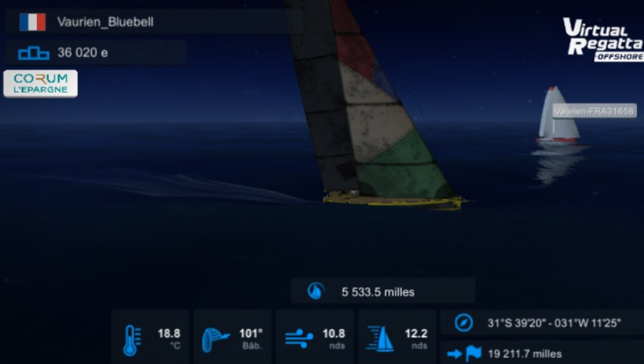The width and height of the screenshot is (644, 364).
Task: Click the 5 533.5 milles distance panel
Action: [x=383, y=291]
